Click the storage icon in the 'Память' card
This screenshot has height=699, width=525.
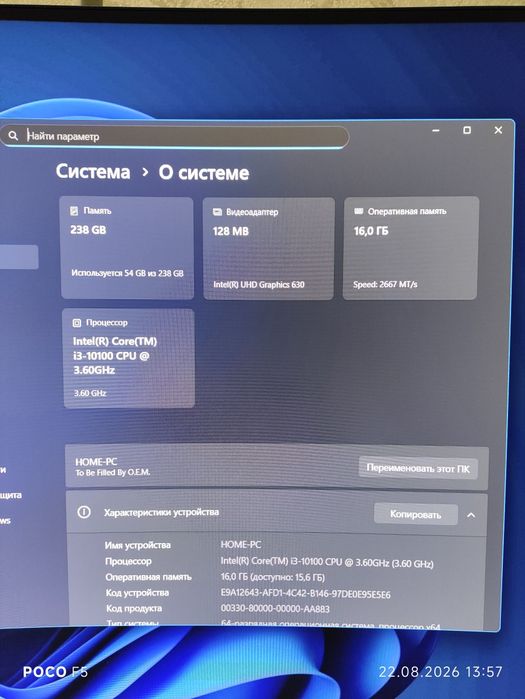(74, 211)
